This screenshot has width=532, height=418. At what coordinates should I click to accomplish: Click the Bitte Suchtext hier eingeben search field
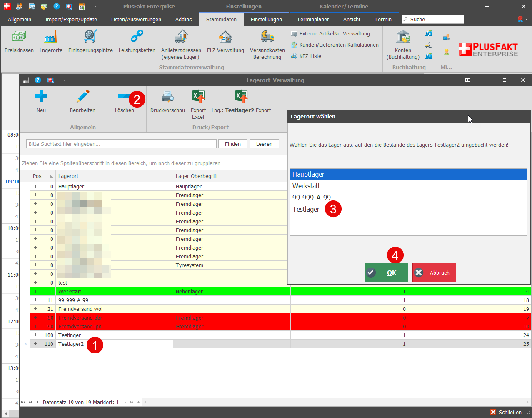[x=121, y=144]
